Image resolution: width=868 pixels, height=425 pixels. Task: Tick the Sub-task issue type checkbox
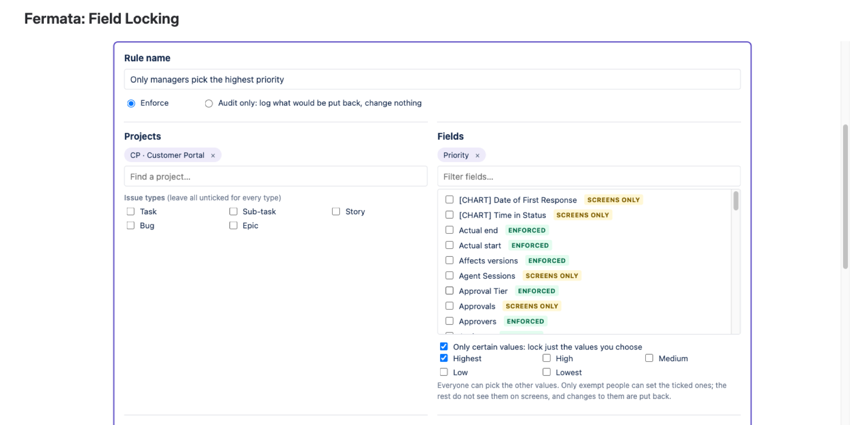click(234, 212)
